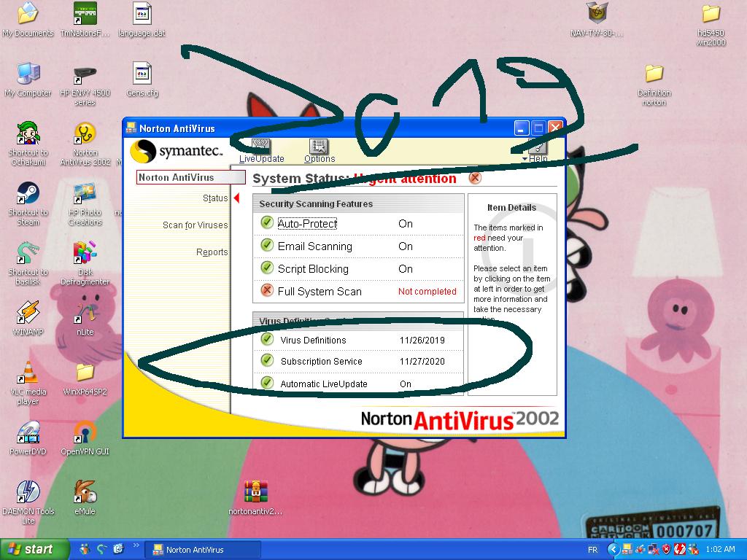The height and width of the screenshot is (560, 747).
Task: Click green check beside Subscription Service
Action: 267,360
